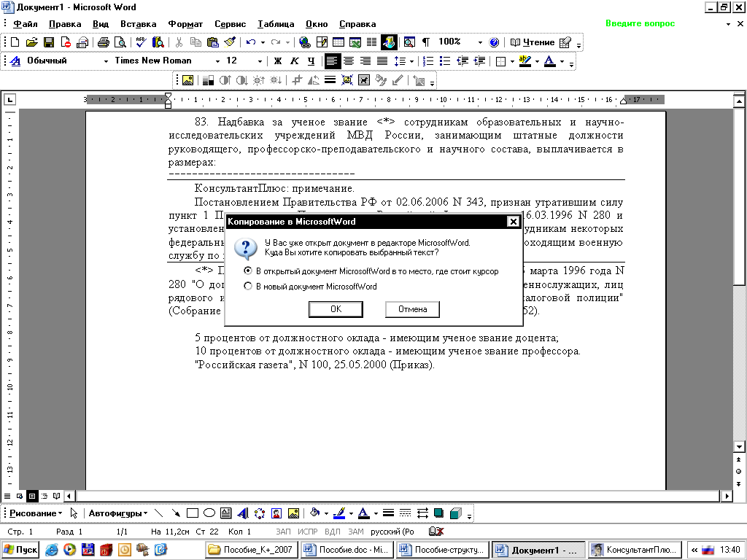Open the Автофигуры dropdown menu
The image size is (747, 560).
(117, 513)
